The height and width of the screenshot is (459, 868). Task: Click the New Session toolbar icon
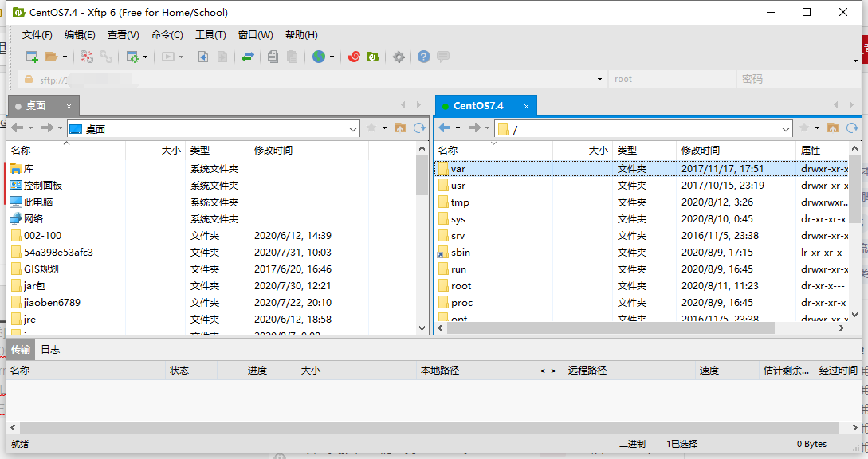click(32, 57)
